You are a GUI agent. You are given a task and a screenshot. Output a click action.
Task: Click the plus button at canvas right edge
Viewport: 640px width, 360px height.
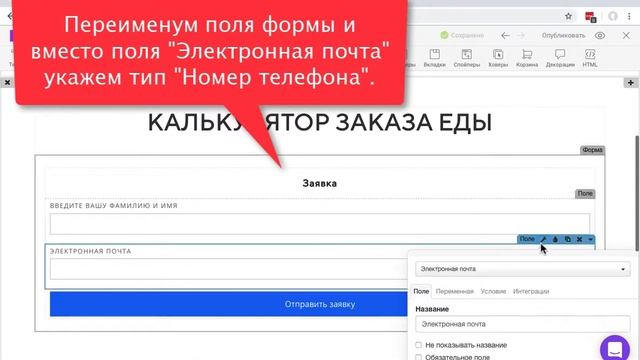click(x=631, y=83)
